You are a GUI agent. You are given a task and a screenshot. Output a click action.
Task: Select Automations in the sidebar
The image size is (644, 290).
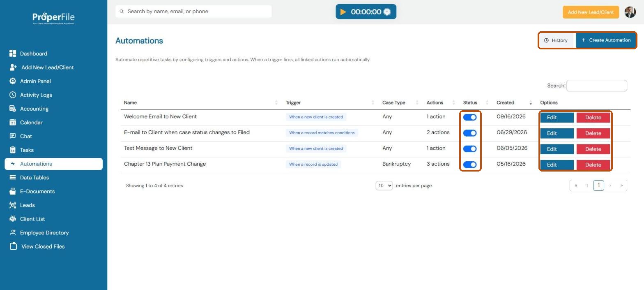(53, 164)
